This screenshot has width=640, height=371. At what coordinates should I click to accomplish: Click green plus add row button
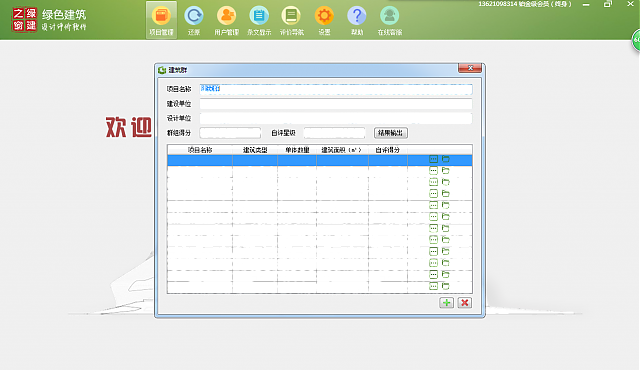point(447,303)
